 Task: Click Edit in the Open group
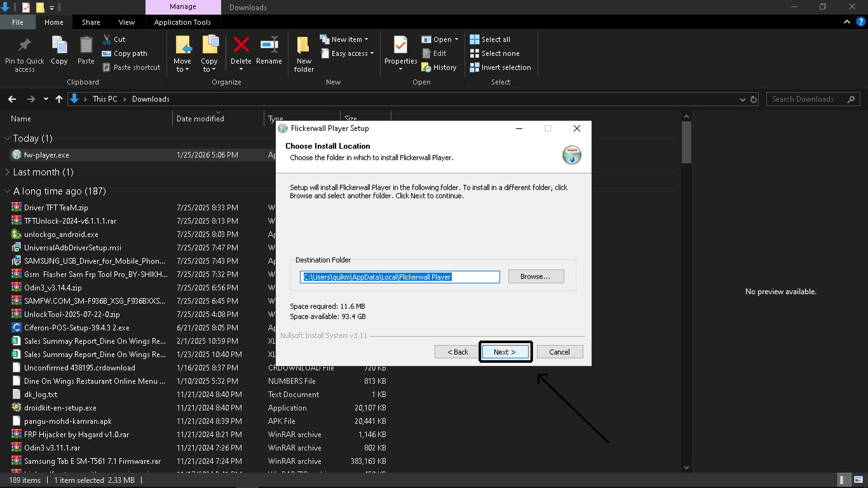(x=434, y=53)
